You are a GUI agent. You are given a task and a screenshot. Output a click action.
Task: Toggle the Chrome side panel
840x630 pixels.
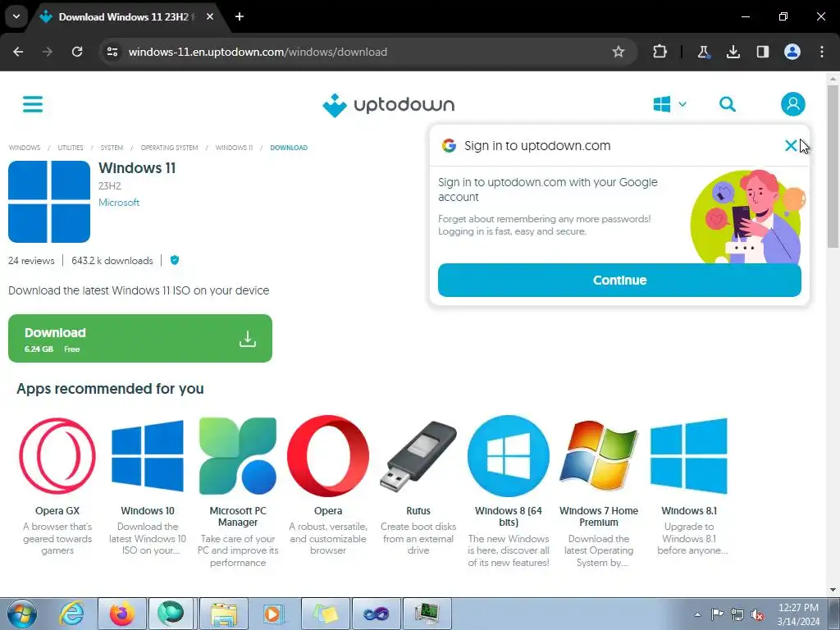tap(763, 52)
